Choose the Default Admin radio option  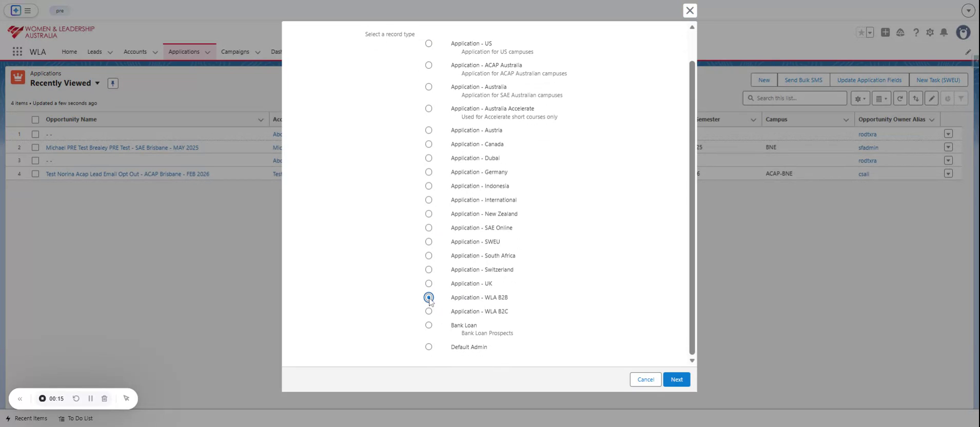(x=428, y=347)
